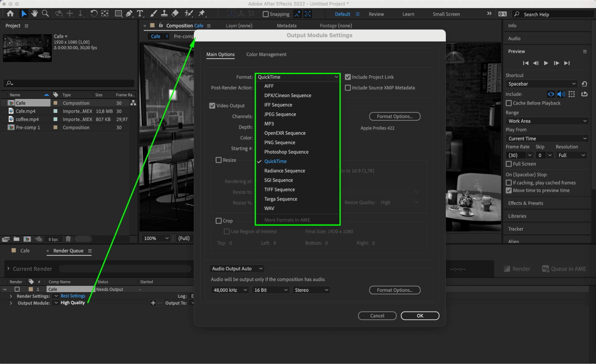Select the Hand tool in toolbar
This screenshot has width=596, height=364.
tap(34, 13)
